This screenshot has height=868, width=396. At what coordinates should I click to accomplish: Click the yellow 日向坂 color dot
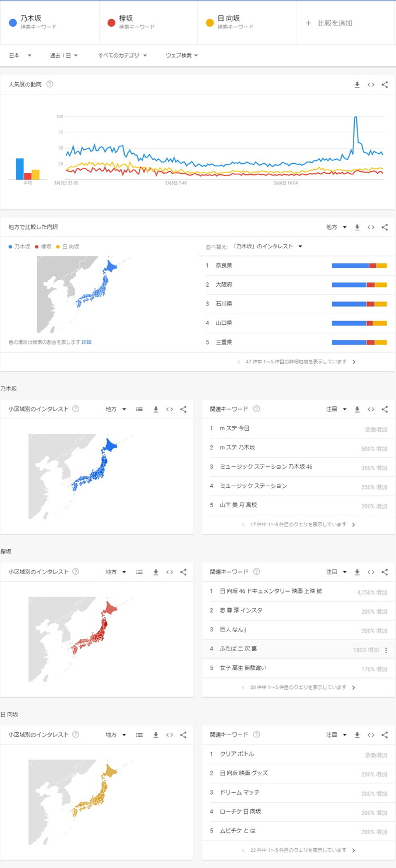tap(210, 23)
